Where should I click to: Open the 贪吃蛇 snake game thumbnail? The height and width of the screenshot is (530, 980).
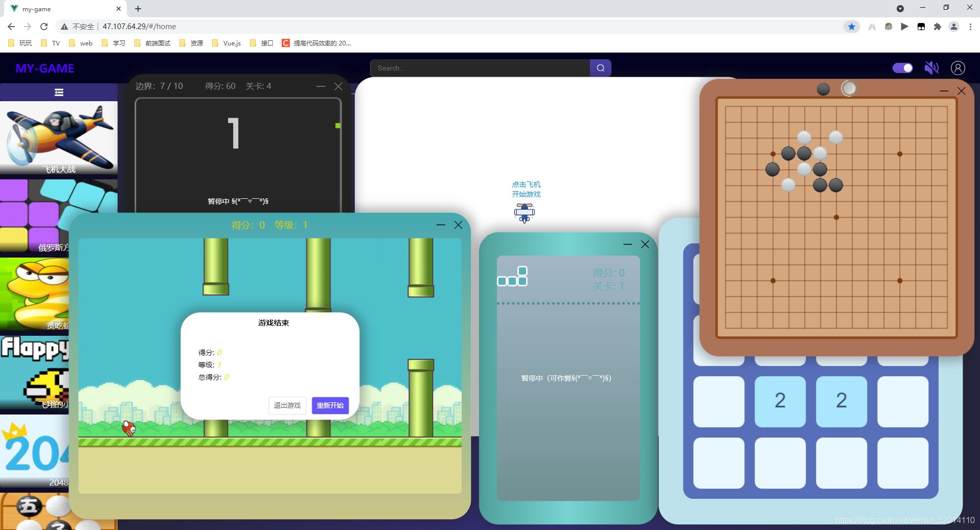pos(35,294)
